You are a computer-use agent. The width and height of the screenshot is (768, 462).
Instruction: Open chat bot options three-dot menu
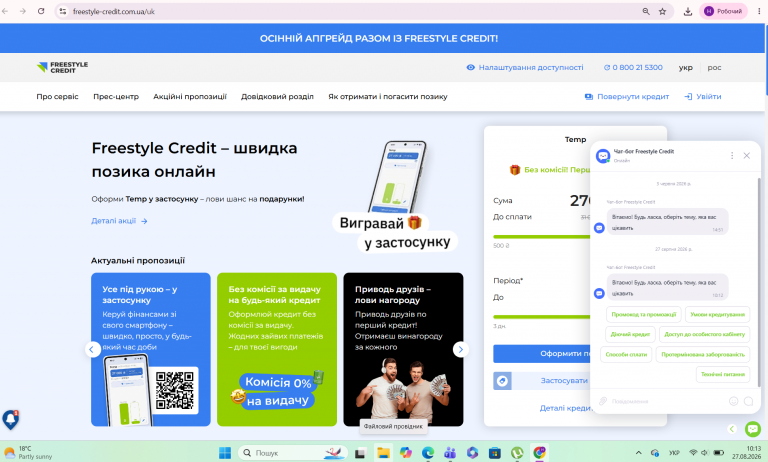tap(732, 155)
